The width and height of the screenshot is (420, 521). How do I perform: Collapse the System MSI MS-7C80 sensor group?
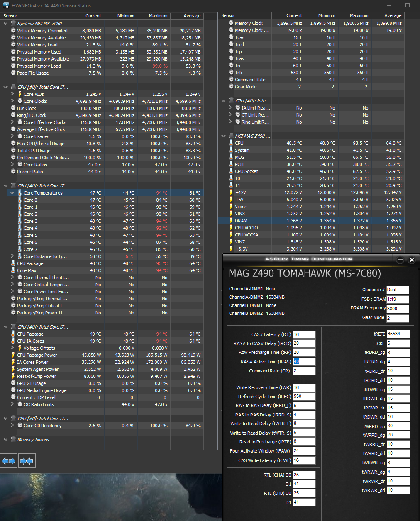[5, 24]
